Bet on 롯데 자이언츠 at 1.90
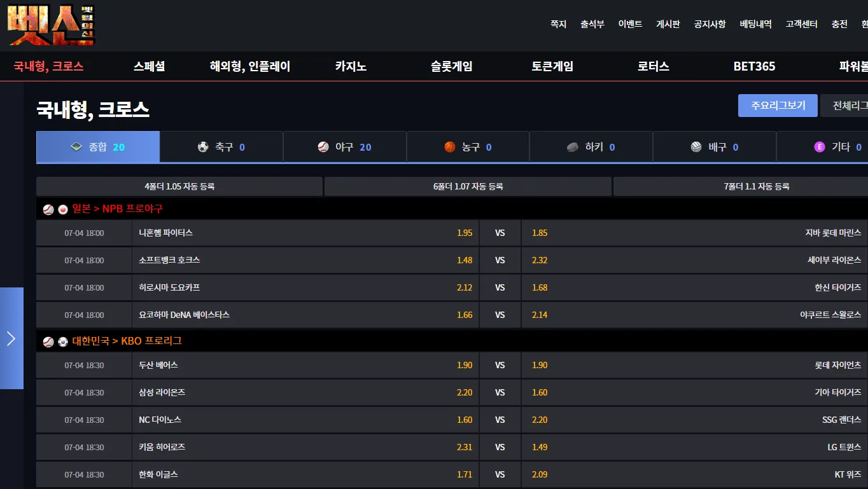The image size is (868, 489). [x=694, y=365]
